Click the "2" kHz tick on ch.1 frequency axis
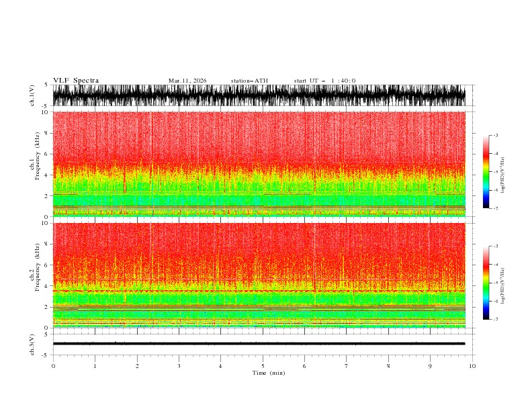532x411 pixels. click(46, 196)
